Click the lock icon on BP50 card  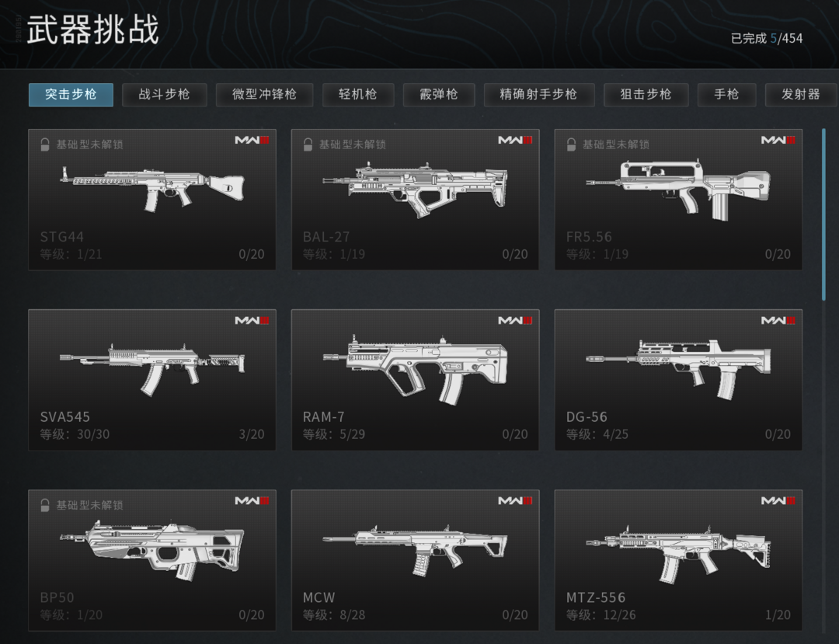coord(45,505)
